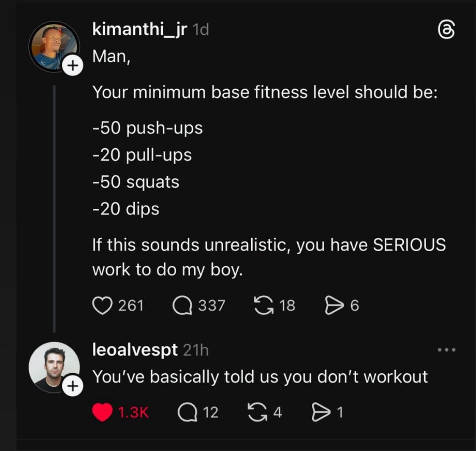476x451 pixels.
Task: Open replies to leoalvespt's comment
Action: coord(187,413)
